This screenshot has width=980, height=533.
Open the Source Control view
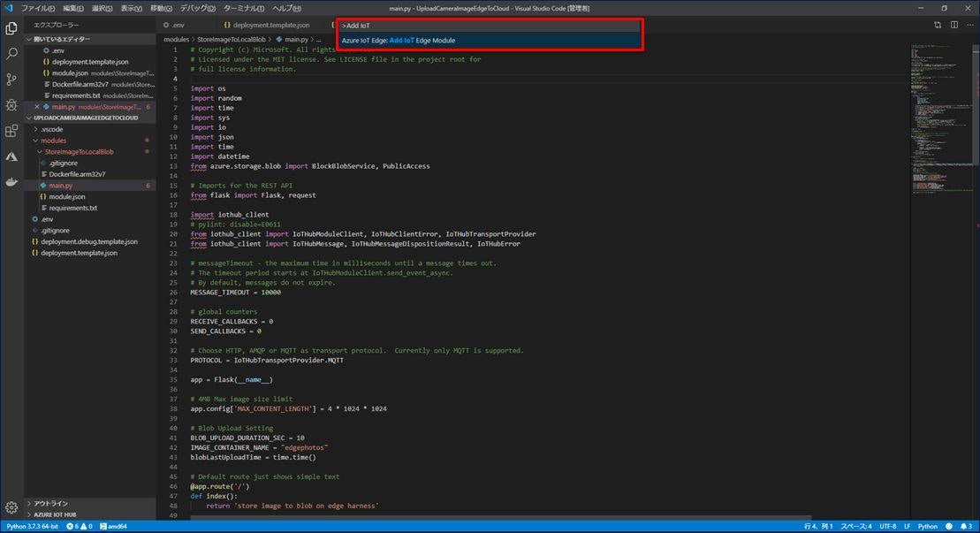click(x=11, y=79)
